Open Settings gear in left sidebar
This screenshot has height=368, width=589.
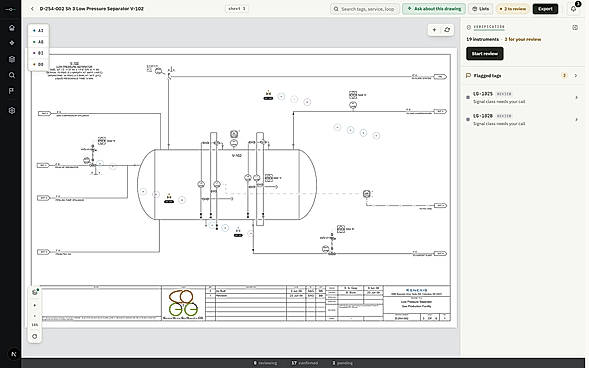[x=12, y=110]
